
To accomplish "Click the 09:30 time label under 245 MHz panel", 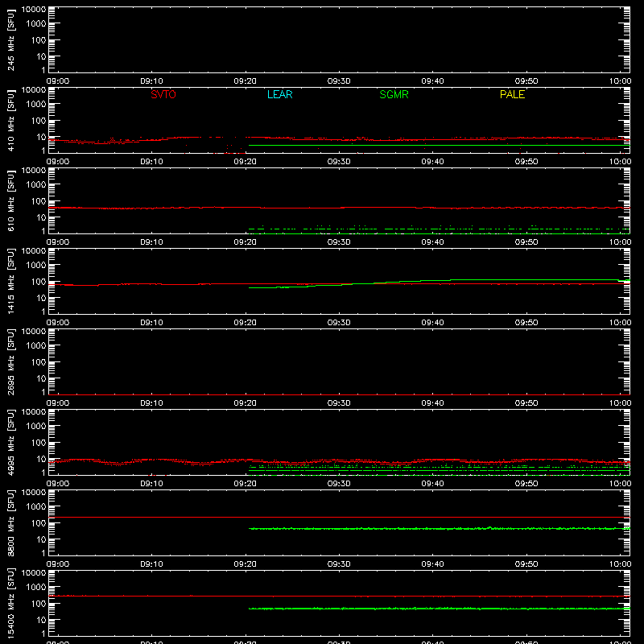I will [339, 81].
